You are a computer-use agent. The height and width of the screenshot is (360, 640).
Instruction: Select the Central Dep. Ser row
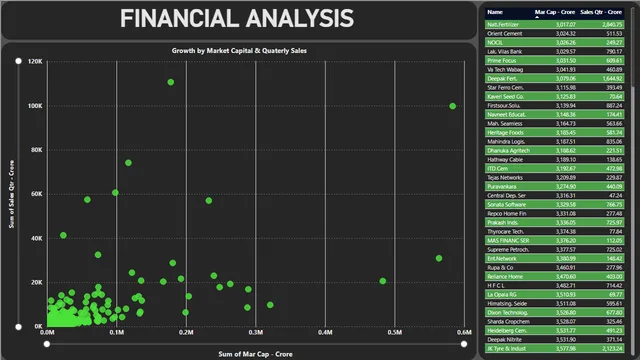554,195
